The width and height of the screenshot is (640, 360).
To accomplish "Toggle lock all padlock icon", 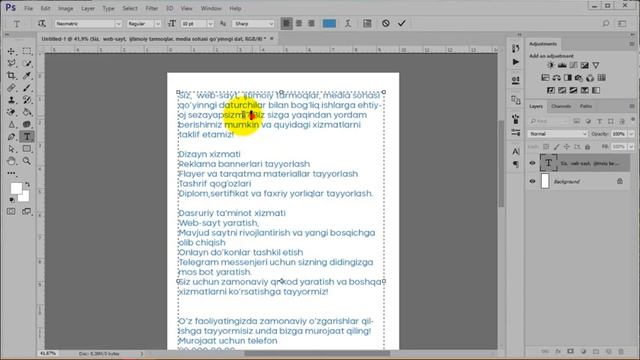I will pos(588,147).
